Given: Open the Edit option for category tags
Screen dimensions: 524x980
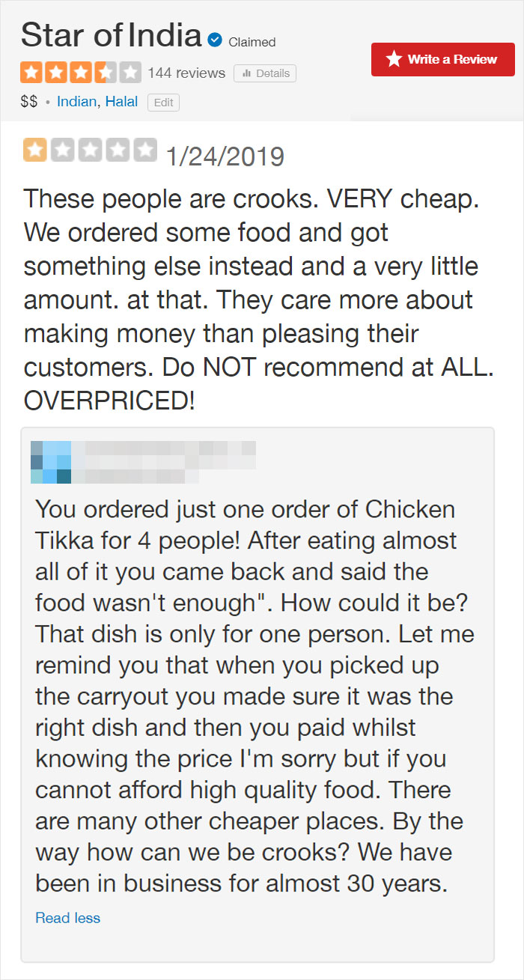Looking at the screenshot, I should point(163,102).
